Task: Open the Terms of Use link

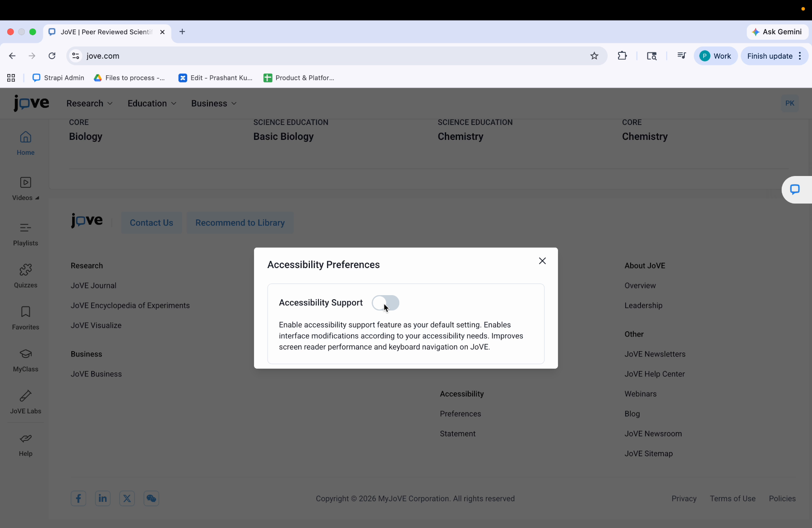Action: click(733, 499)
